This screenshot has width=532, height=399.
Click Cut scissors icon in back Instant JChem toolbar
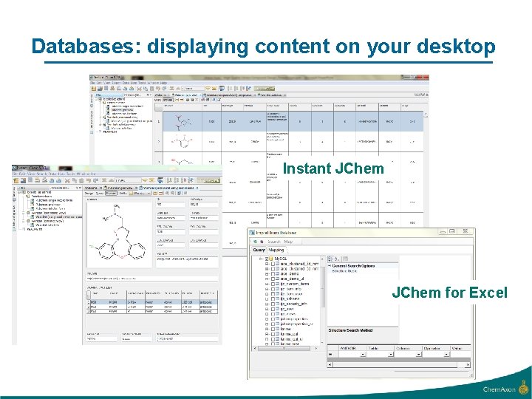139,89
